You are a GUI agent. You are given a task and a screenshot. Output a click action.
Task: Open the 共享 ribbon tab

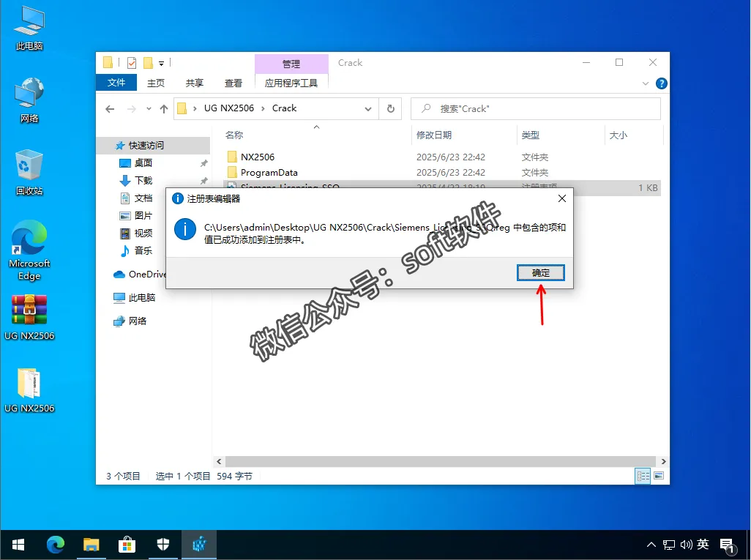point(195,83)
